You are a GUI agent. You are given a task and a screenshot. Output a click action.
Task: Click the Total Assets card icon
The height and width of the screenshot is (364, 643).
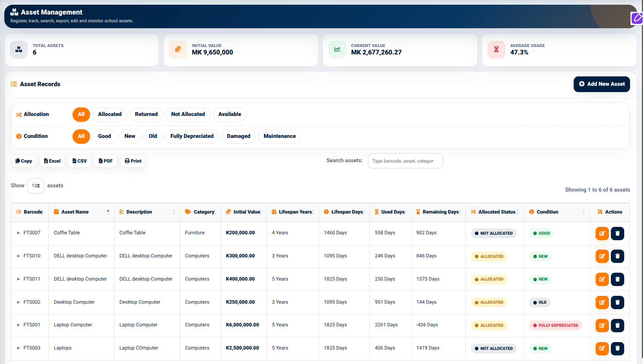click(x=19, y=50)
